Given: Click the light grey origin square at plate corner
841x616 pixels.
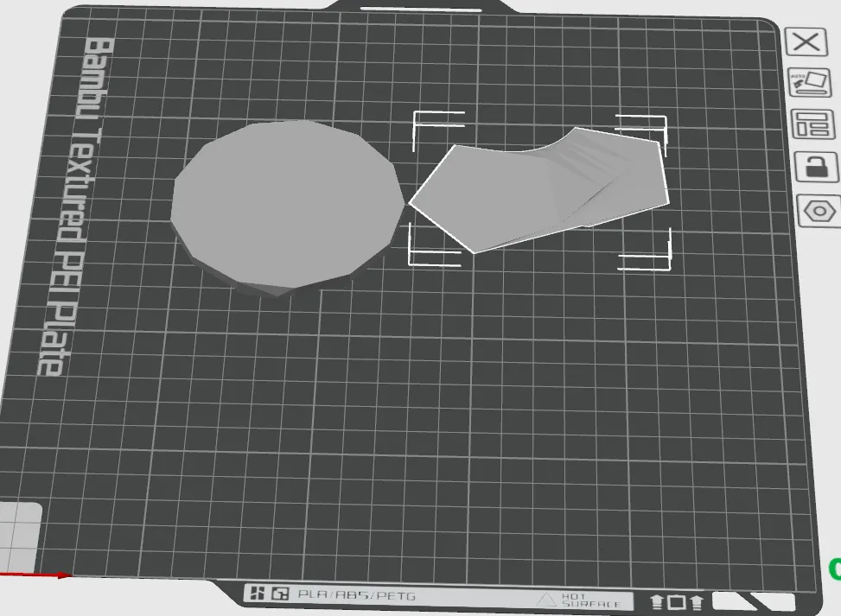Looking at the screenshot, I should (x=19, y=537).
